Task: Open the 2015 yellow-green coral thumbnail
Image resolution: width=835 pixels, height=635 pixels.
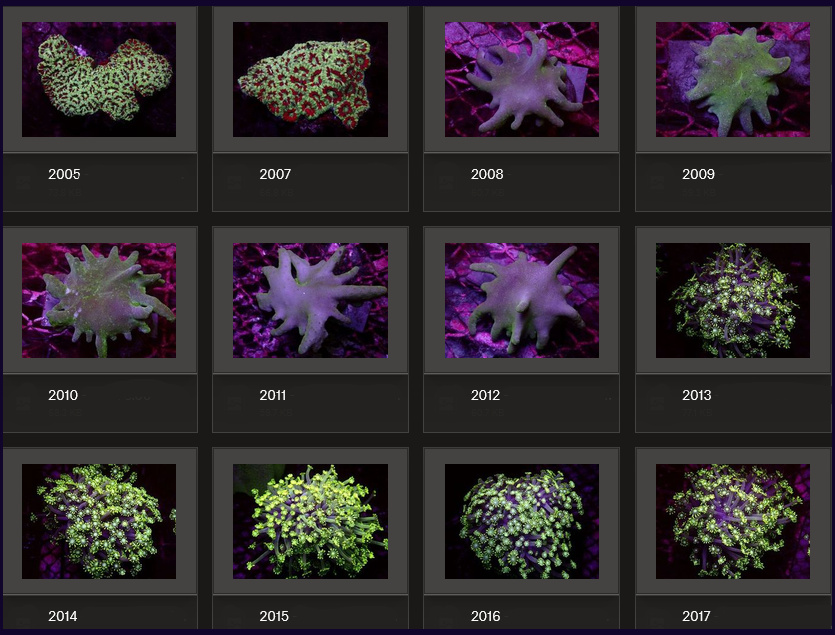Action: [x=310, y=522]
